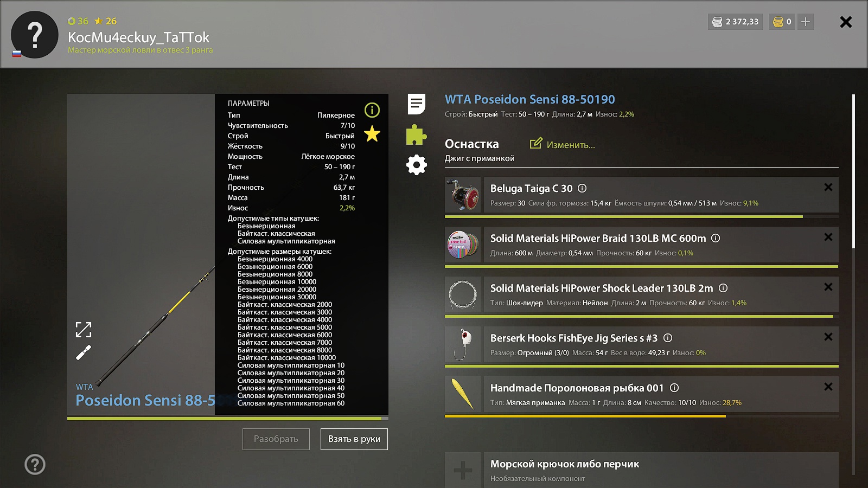Viewport: 868px width, 488px height.
Task: Click the rod title WTA Poseidon Sensi 88-50190
Action: tap(530, 99)
